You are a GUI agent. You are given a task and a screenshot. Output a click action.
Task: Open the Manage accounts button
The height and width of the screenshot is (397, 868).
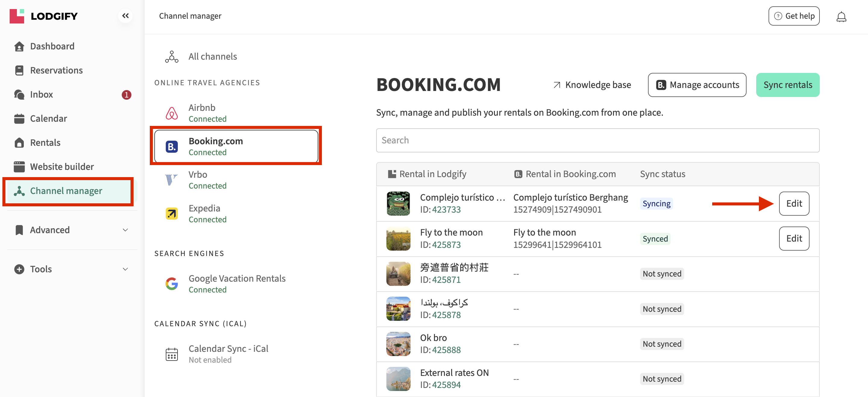pyautogui.click(x=697, y=85)
